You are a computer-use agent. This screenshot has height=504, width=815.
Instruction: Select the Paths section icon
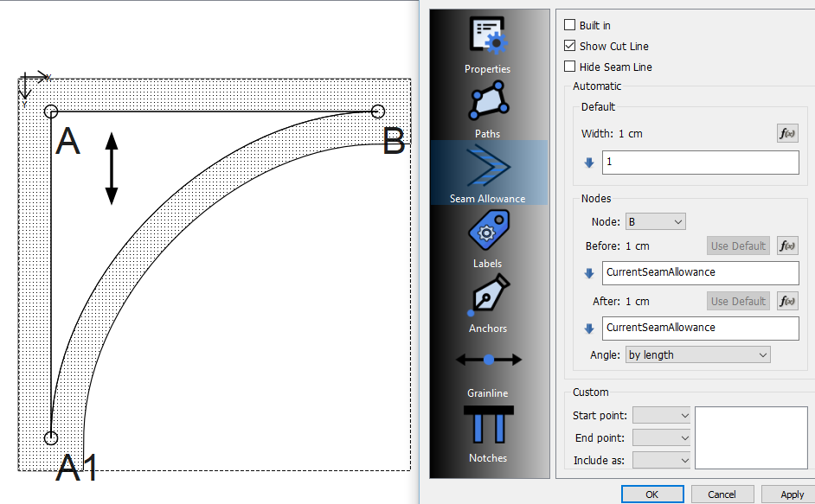(488, 102)
